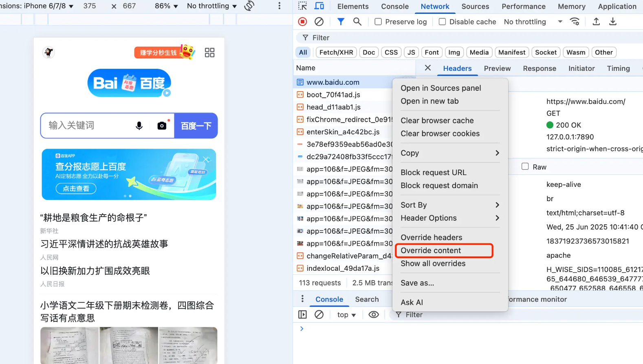643x364 pixels.
Task: Toggle device toolbar icon
Action: click(x=319, y=6)
